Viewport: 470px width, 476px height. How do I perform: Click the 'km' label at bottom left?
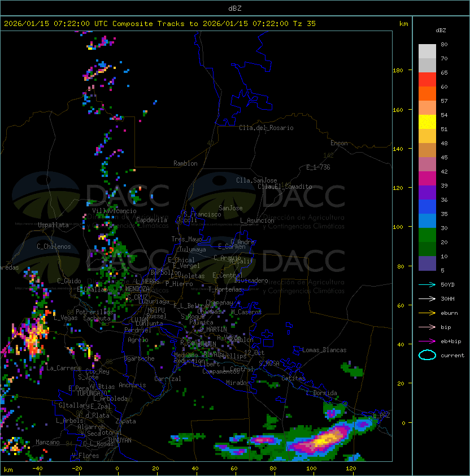point(8,470)
